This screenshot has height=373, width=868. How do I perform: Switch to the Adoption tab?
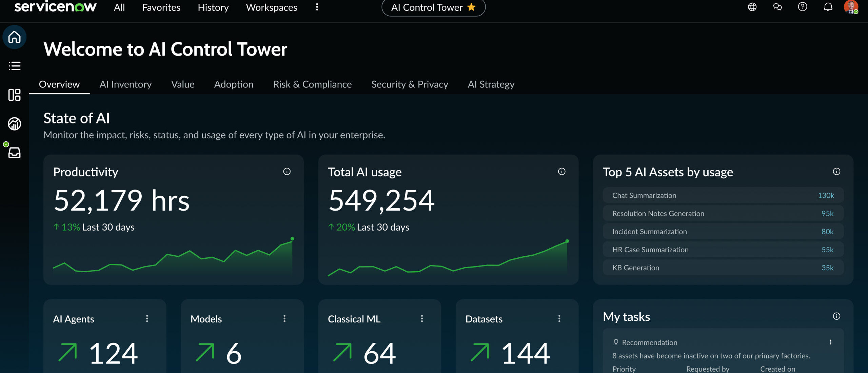(234, 84)
